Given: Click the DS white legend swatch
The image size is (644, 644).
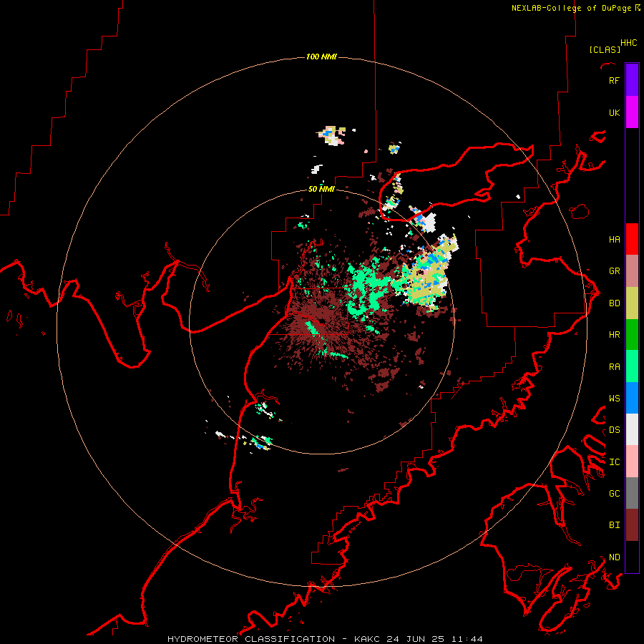Looking at the screenshot, I should (x=632, y=429).
